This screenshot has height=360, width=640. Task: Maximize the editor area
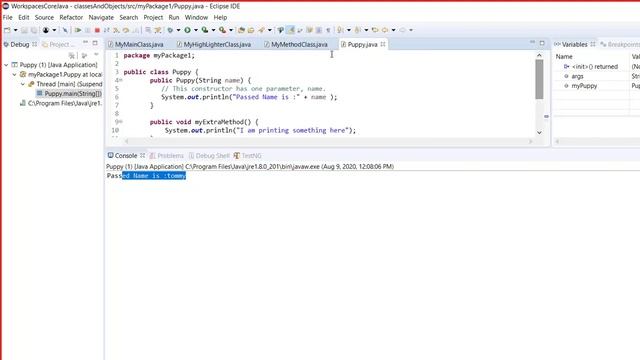(x=542, y=42)
